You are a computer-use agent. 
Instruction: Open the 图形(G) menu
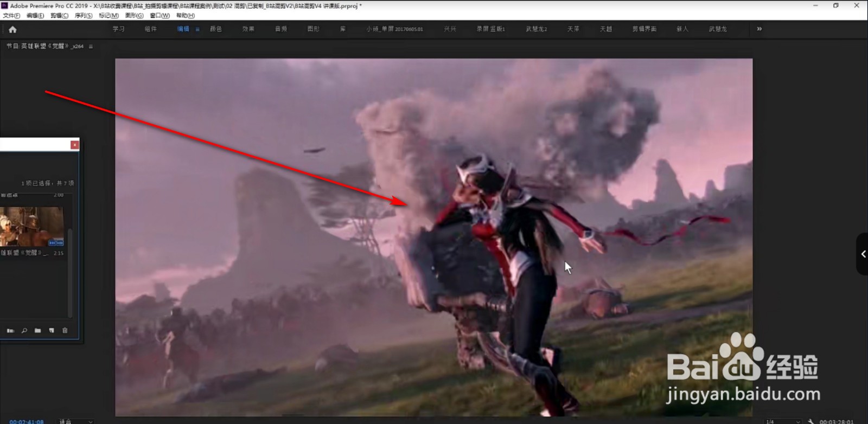coord(135,16)
